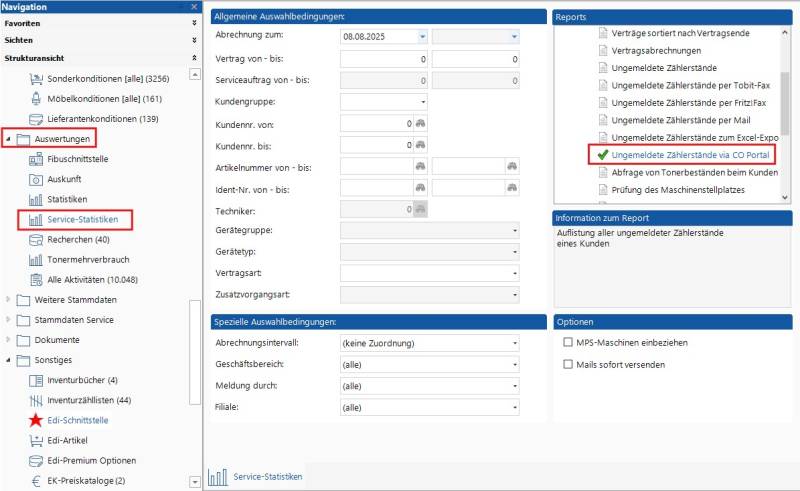Open the Abrechnung zum date dropdown
The height and width of the screenshot is (491, 800).
(422, 36)
